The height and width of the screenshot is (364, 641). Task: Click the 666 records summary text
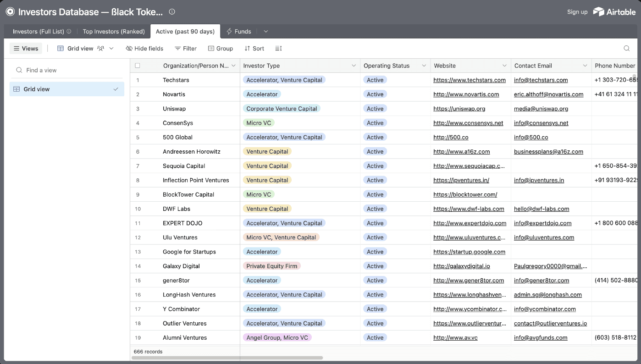point(148,352)
